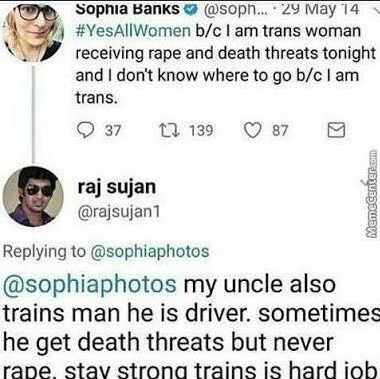Click the @sophiaphotos mention in reply text
The height and width of the screenshot is (379, 380).
[90, 285]
